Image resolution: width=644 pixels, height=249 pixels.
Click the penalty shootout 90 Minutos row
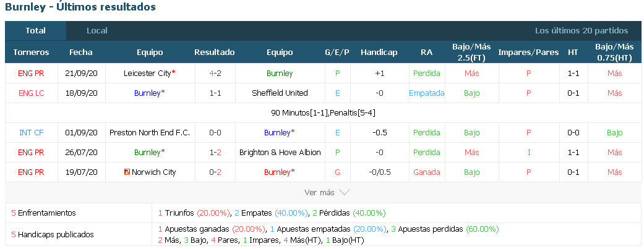pyautogui.click(x=323, y=113)
